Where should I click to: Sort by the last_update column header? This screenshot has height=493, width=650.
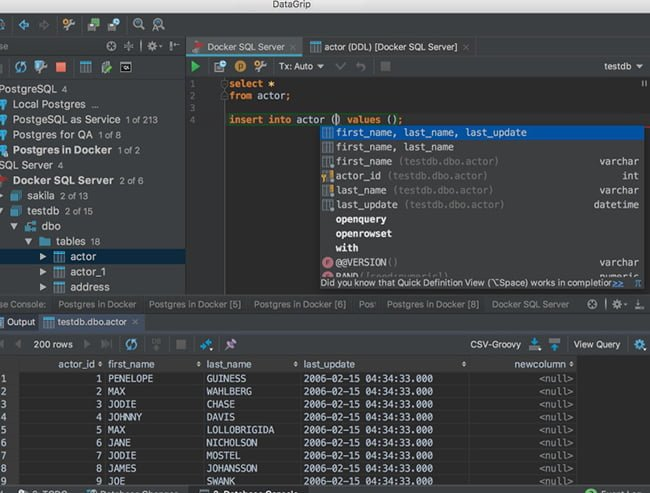(x=385, y=364)
